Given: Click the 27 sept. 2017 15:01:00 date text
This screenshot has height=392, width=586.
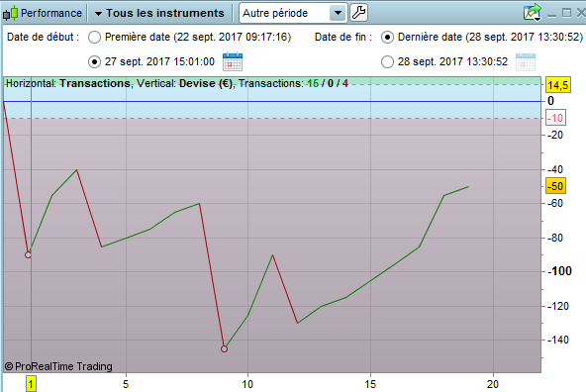Looking at the screenshot, I should pos(159,61).
